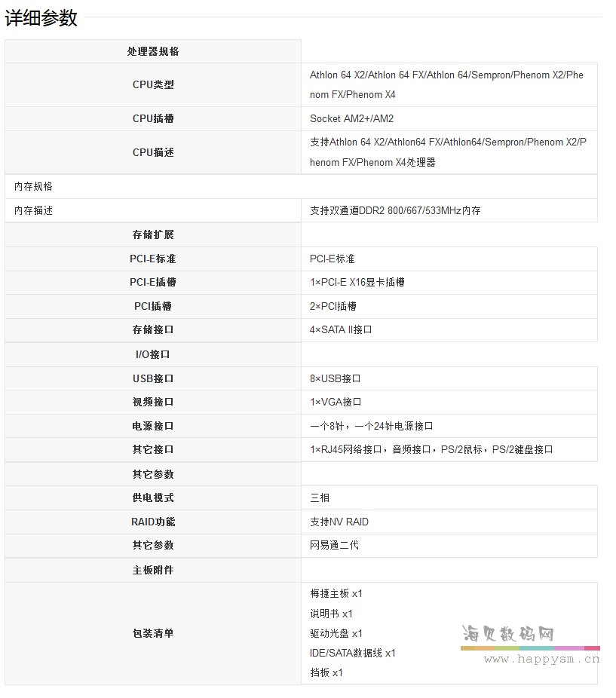Select the 处理器规格 section header row
616x698 pixels.
(153, 51)
